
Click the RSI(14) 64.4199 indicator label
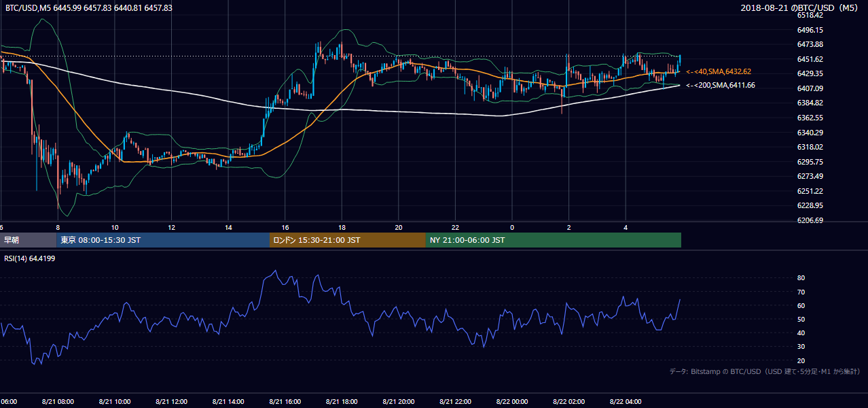tap(30, 258)
